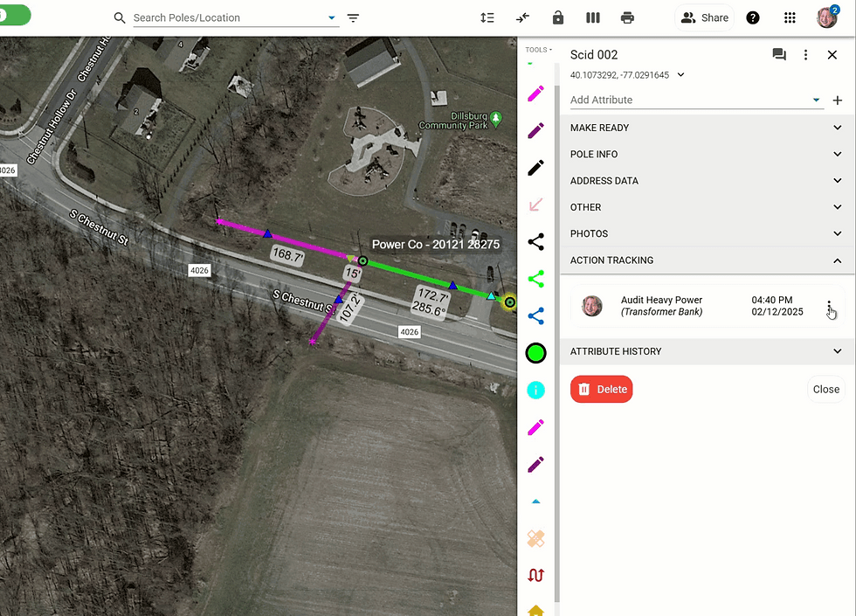856x616 pixels.
Task: Open the apps grid icon
Action: (x=790, y=18)
